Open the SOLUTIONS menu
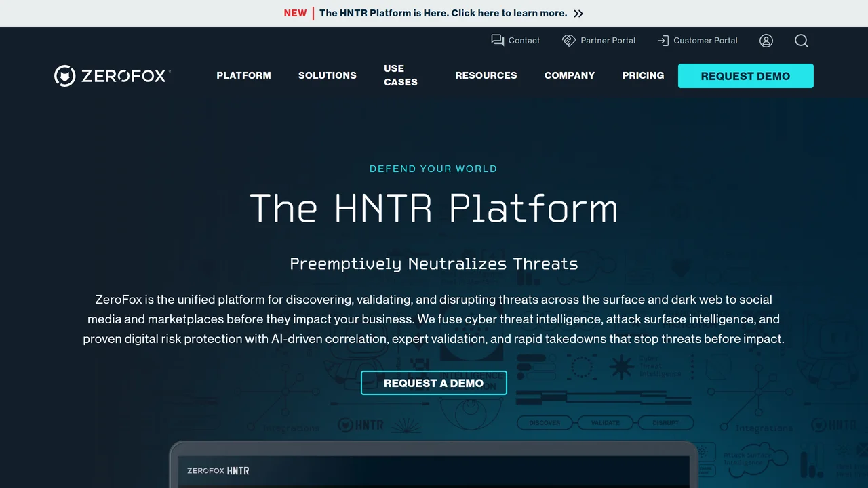868x488 pixels. (328, 75)
